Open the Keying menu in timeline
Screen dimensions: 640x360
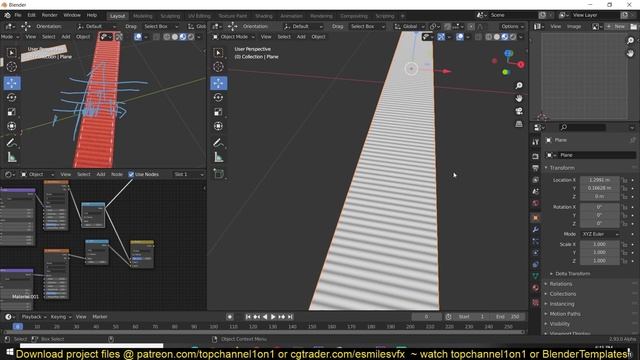(x=60, y=317)
